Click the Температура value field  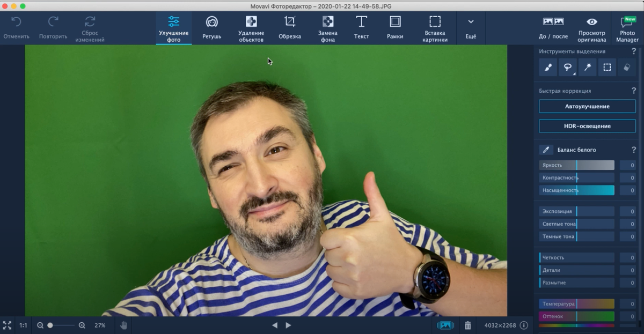[628, 304]
